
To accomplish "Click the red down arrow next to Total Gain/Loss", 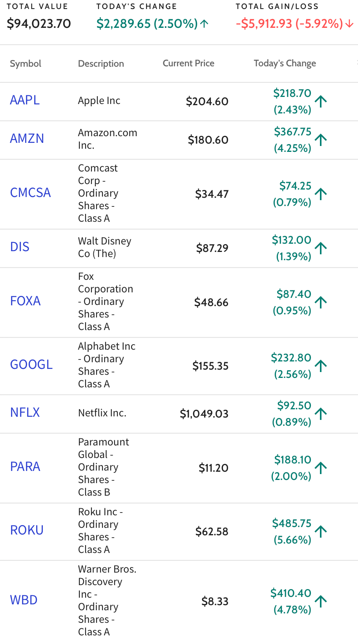I will coord(349,24).
